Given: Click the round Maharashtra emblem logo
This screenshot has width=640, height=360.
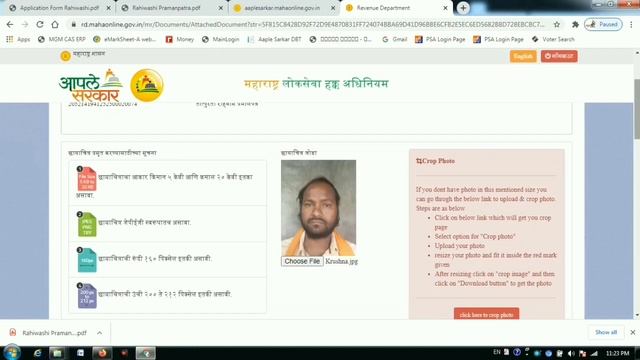Looking at the screenshot, I should [x=147, y=85].
